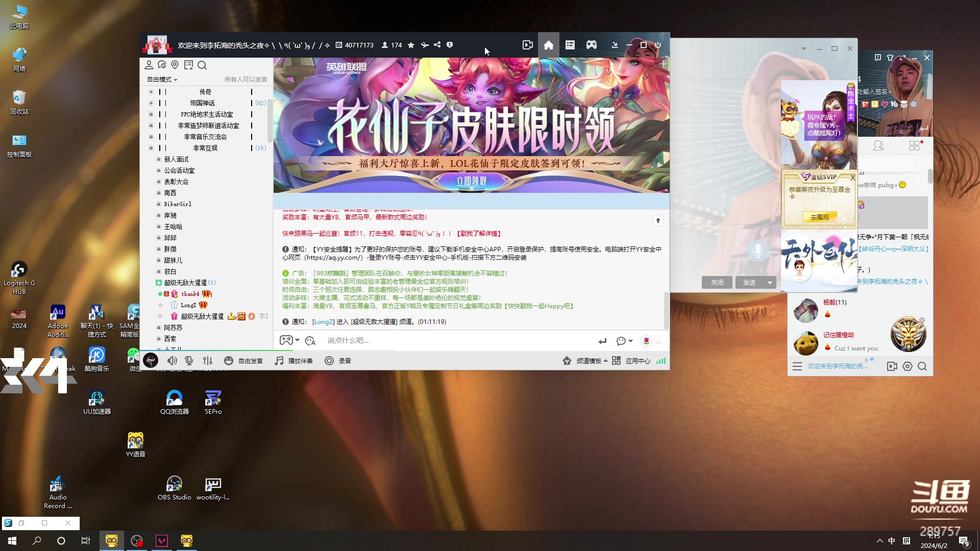The width and height of the screenshot is (980, 551).
Task: Open the target icon in YY main footer
Action: (x=908, y=366)
